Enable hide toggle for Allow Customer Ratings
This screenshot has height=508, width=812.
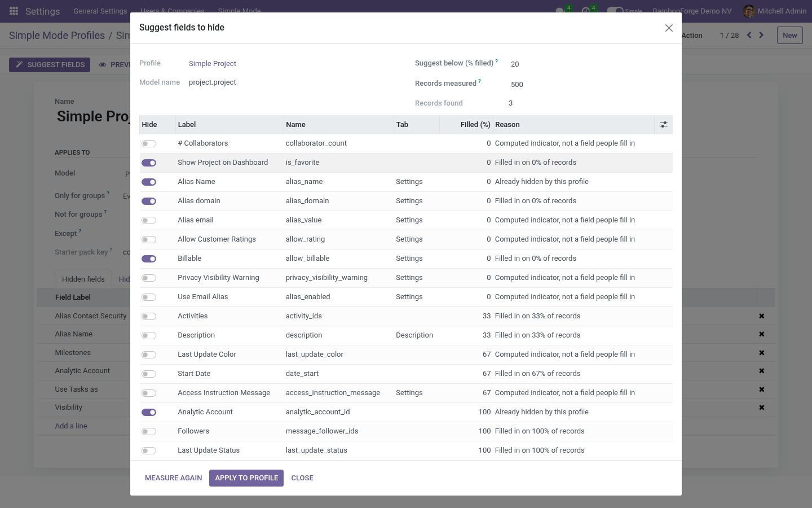[x=149, y=240]
